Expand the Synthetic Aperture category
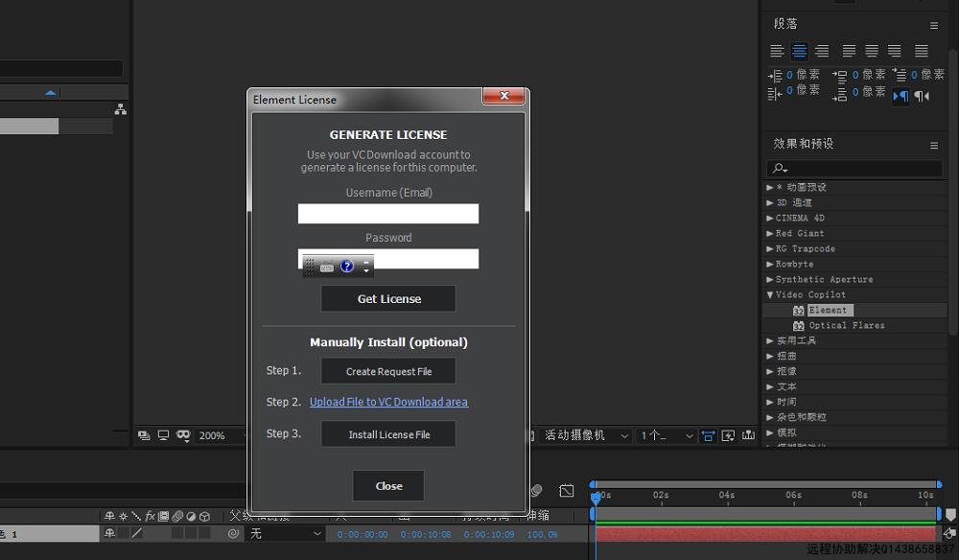The width and height of the screenshot is (959, 560). (770, 279)
